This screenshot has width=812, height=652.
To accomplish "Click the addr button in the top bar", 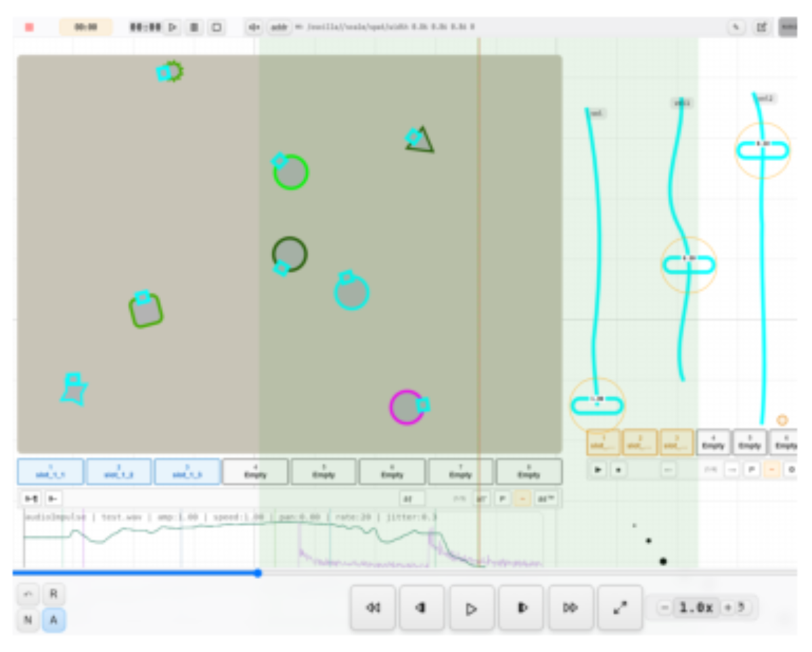I will pos(279,27).
